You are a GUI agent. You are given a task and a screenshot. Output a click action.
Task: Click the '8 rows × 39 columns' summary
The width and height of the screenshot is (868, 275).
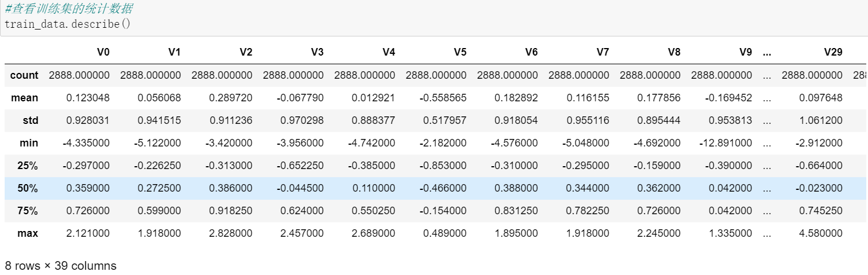point(61,266)
